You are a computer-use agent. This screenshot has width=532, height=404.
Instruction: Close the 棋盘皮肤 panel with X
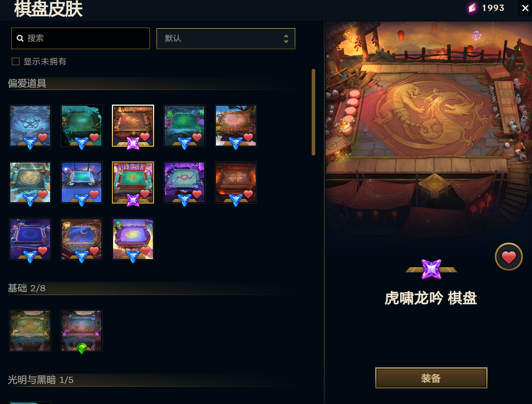click(x=525, y=8)
